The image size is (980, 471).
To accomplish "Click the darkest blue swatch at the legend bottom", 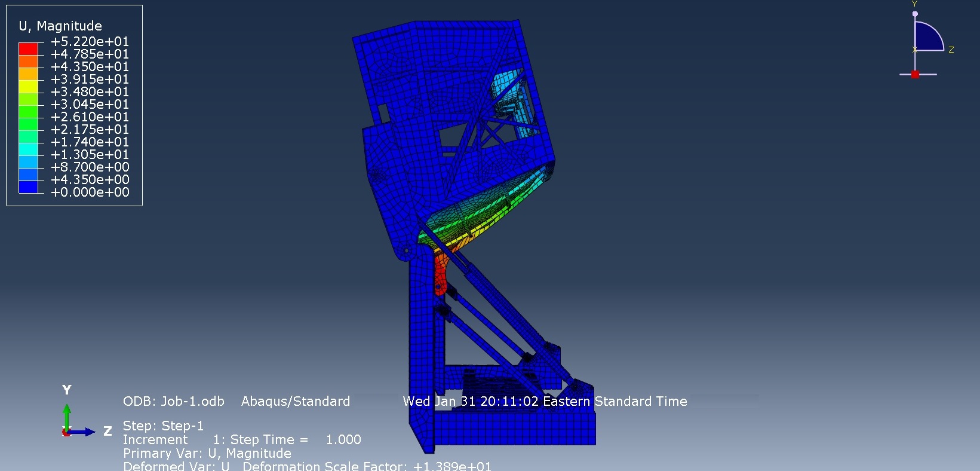I will tap(28, 186).
